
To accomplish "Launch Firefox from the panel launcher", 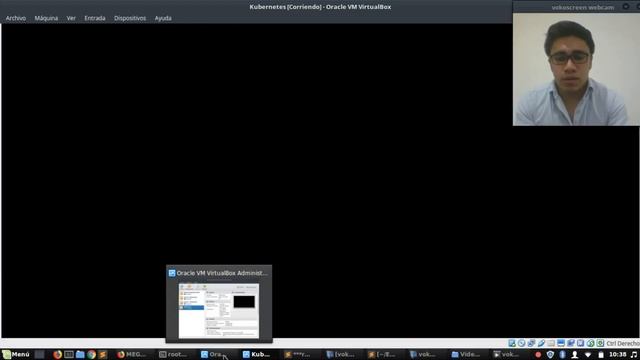I will [58, 354].
